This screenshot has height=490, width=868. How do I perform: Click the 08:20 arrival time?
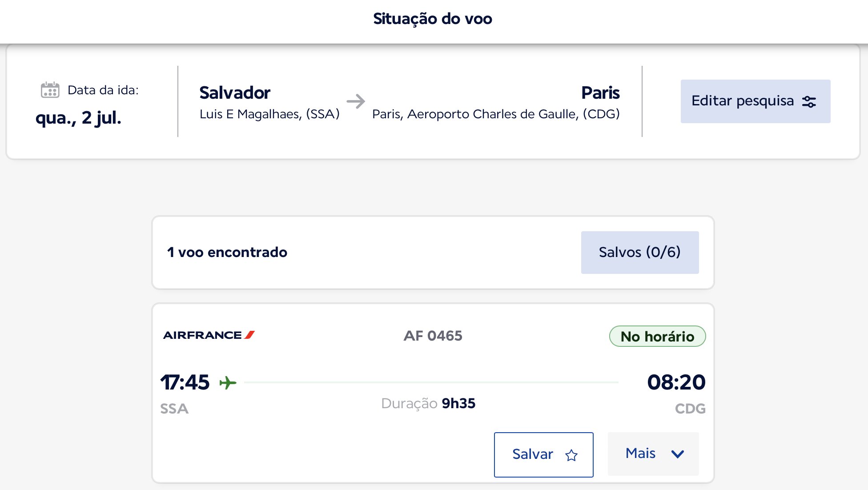pos(676,382)
